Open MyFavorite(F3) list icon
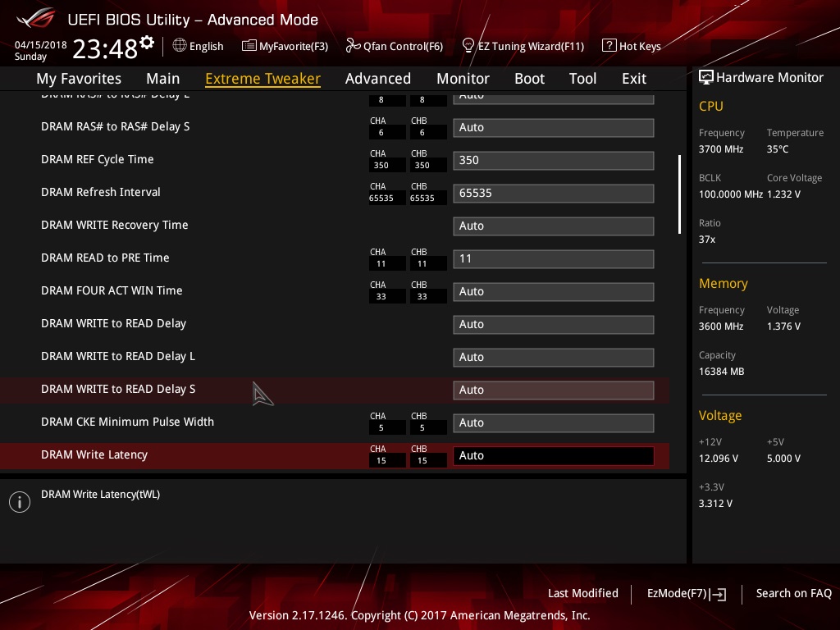 tap(249, 46)
